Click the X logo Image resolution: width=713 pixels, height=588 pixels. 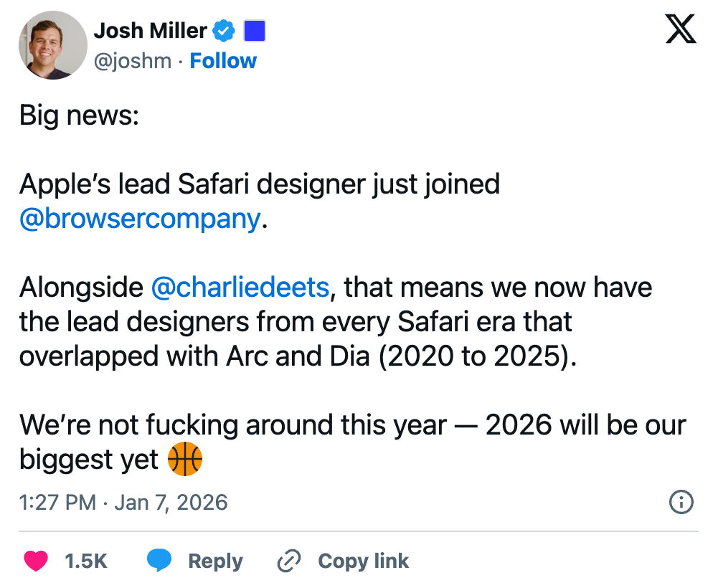[681, 30]
